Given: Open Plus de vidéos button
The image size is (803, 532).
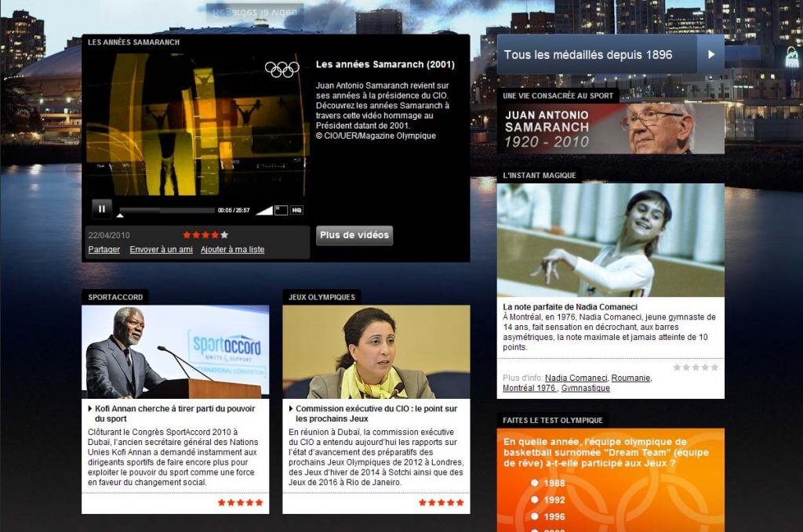Looking at the screenshot, I should click(x=354, y=235).
